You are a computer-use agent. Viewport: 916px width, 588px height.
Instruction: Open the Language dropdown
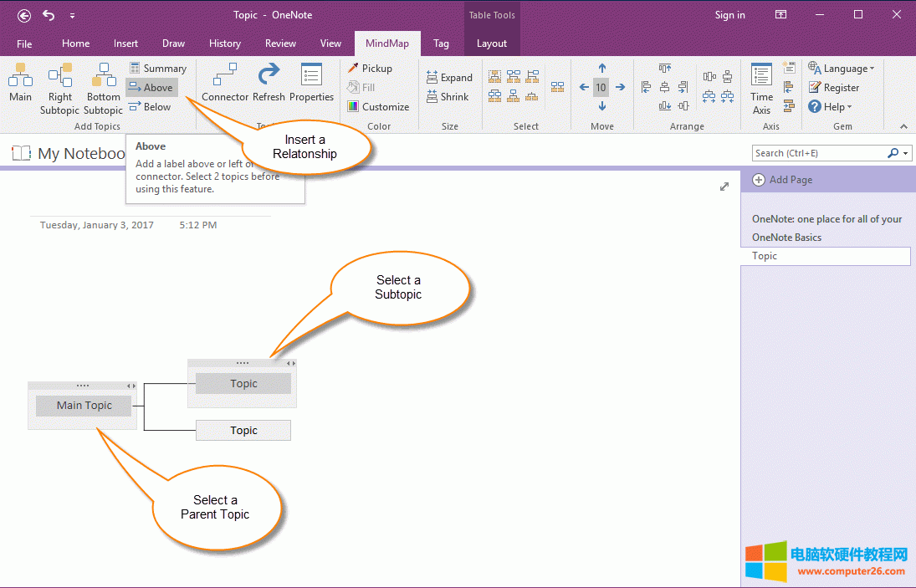[x=842, y=69]
